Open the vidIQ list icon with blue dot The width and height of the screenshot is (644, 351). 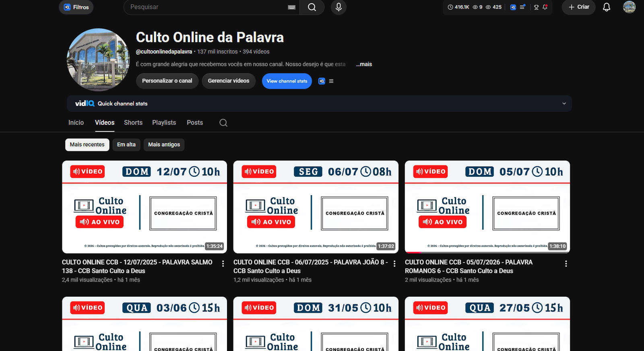(522, 7)
